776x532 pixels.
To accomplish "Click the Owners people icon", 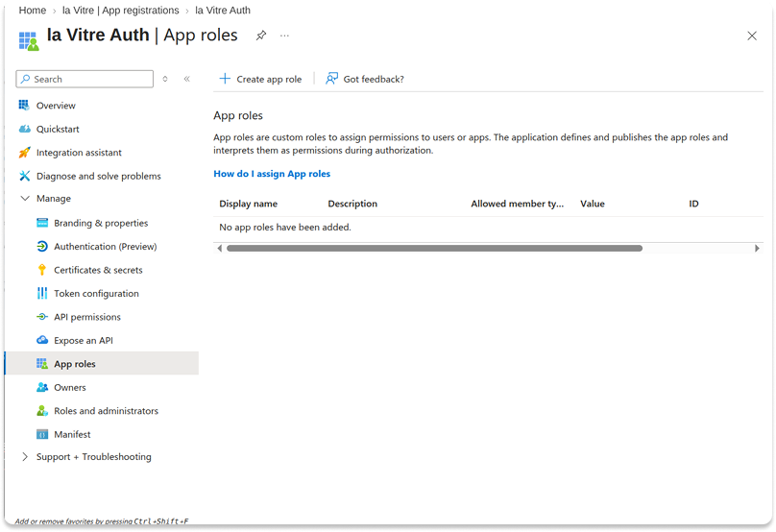I will (x=42, y=387).
